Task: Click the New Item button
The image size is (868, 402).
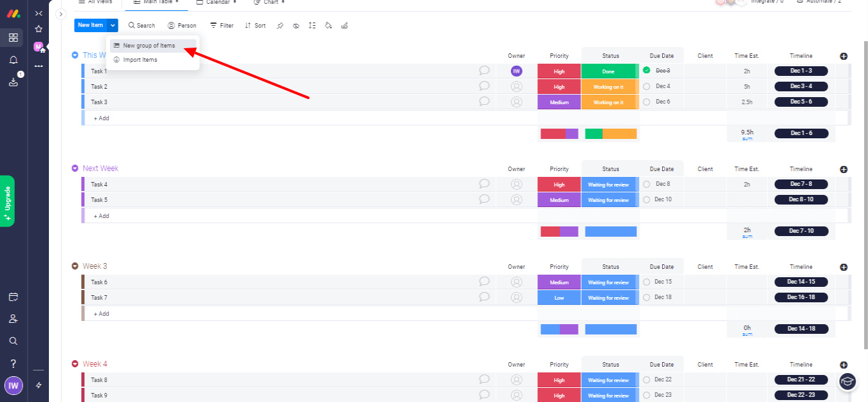Action: pos(91,25)
